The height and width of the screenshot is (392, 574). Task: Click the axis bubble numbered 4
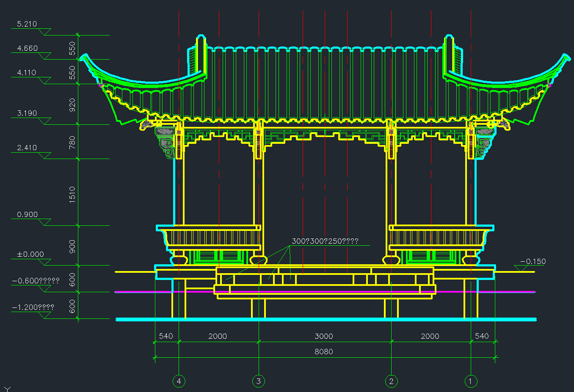click(179, 381)
